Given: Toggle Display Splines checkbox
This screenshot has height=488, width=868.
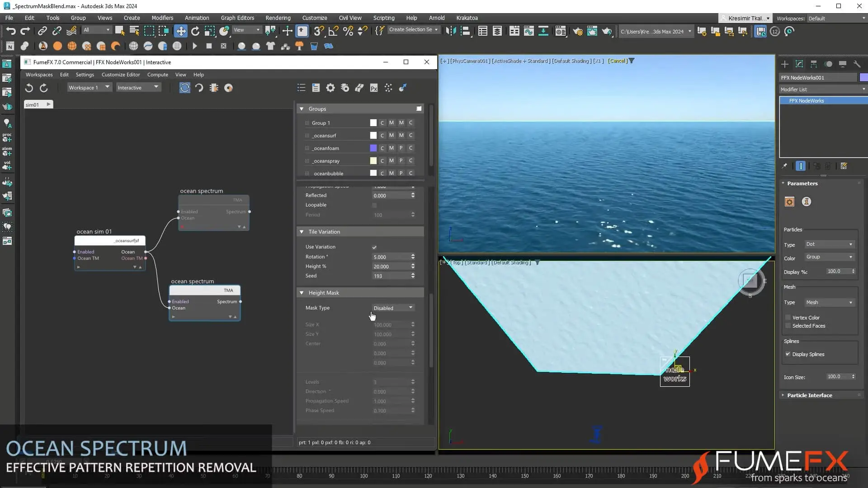Looking at the screenshot, I should pyautogui.click(x=788, y=354).
